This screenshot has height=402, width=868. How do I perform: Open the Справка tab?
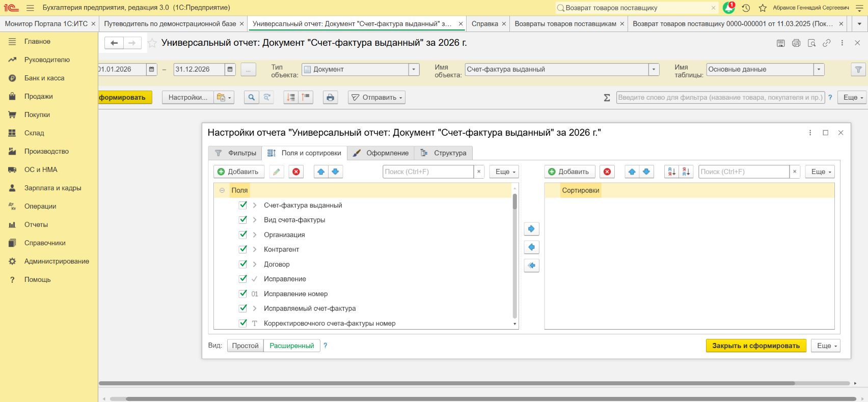tap(485, 24)
